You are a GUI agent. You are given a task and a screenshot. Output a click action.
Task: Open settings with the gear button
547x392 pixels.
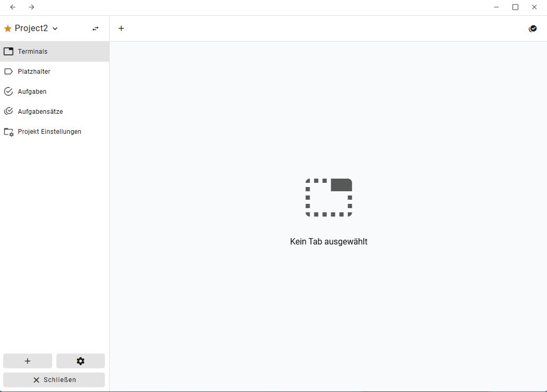point(81,361)
